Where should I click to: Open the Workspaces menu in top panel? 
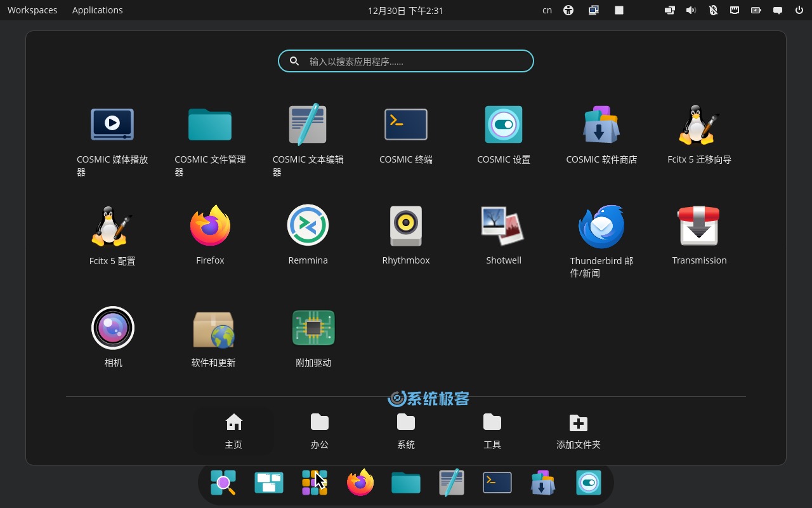(x=32, y=10)
